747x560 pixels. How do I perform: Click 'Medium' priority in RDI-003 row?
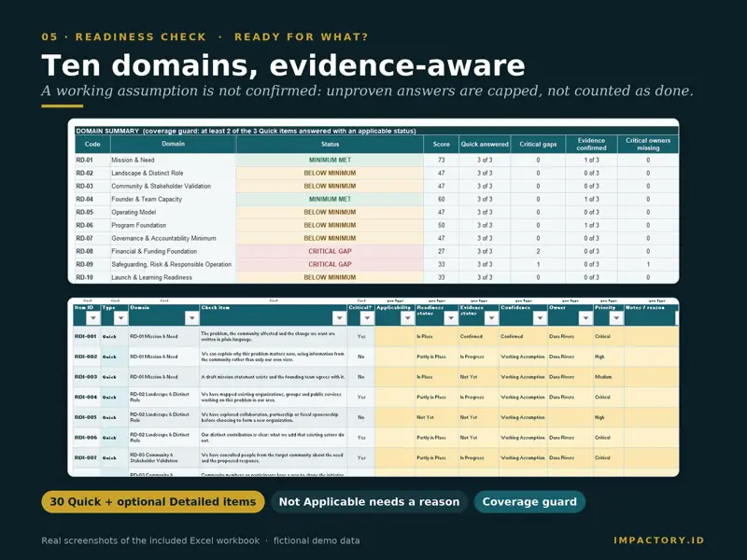[609, 377]
